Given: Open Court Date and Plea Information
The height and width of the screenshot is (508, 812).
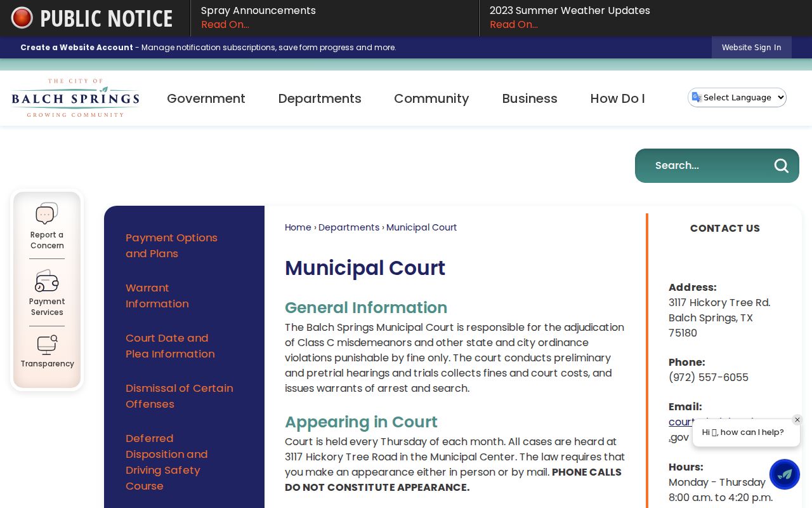Looking at the screenshot, I should click(170, 346).
